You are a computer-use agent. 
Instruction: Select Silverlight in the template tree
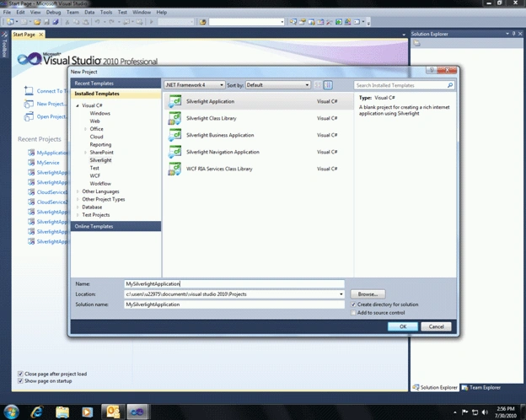tap(100, 160)
